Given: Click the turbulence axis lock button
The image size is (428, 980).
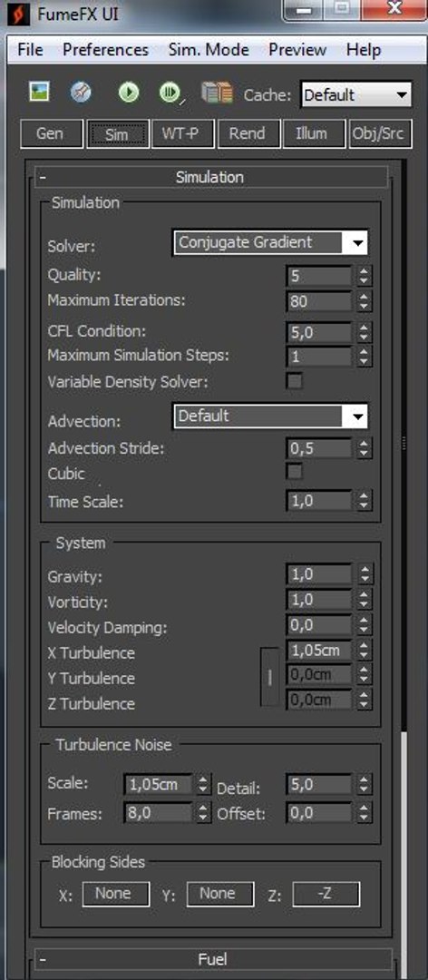Looking at the screenshot, I should (x=269, y=677).
